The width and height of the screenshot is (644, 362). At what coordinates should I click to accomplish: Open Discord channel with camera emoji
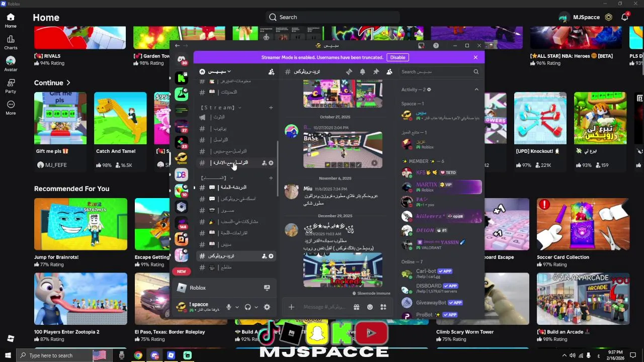[x=235, y=210]
